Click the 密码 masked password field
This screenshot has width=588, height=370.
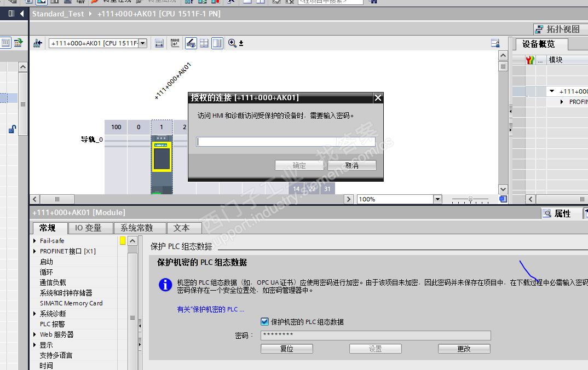coord(376,335)
